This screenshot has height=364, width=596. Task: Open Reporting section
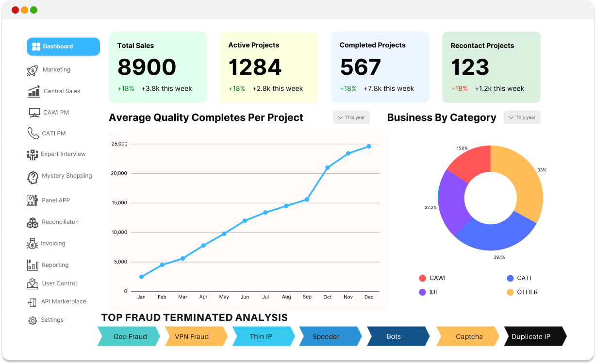(55, 265)
